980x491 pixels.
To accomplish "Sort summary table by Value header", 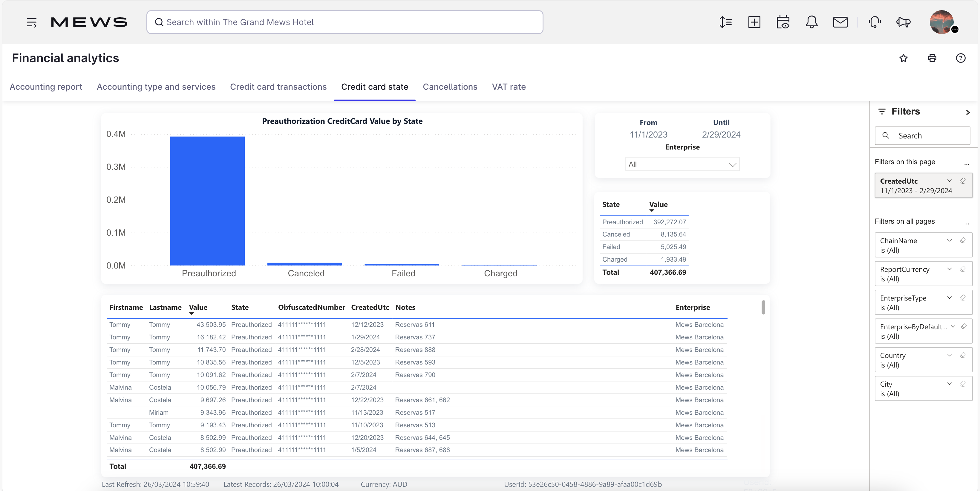I will [x=658, y=205].
